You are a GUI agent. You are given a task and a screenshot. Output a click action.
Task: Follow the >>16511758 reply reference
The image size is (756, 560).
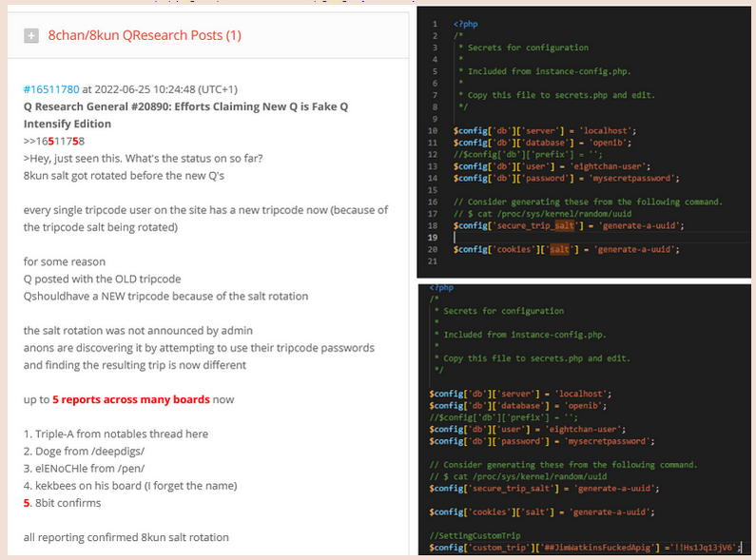54,142
